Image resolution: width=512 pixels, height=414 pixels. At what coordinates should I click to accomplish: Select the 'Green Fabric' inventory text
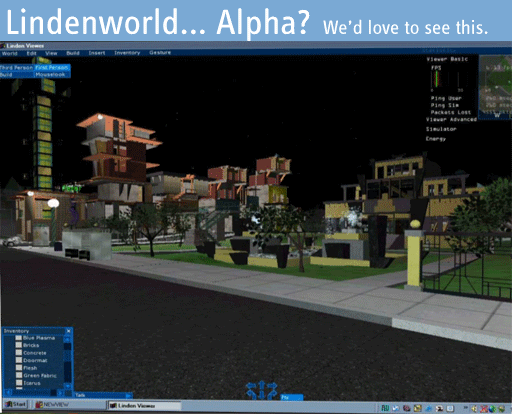coord(40,376)
